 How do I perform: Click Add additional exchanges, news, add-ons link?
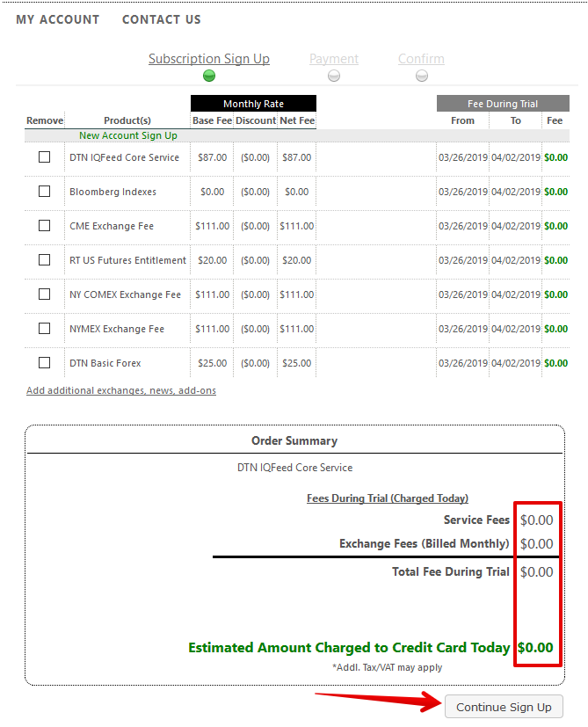coord(121,390)
